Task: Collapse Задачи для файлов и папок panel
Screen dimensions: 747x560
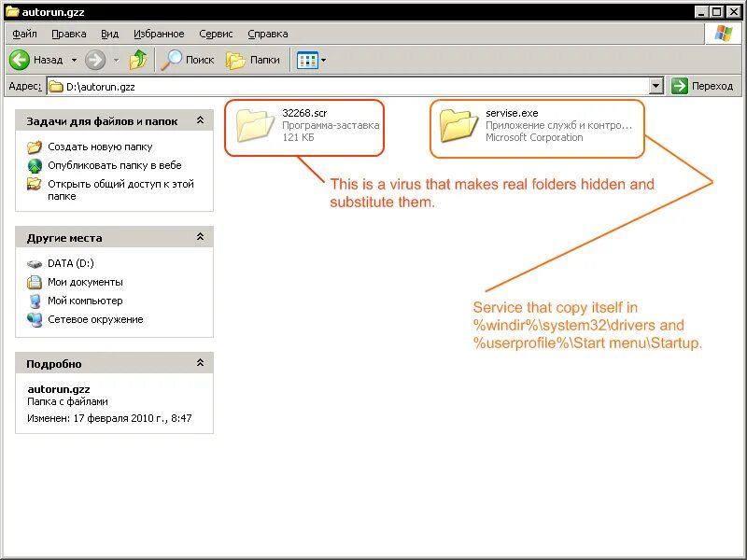Action: coord(201,120)
